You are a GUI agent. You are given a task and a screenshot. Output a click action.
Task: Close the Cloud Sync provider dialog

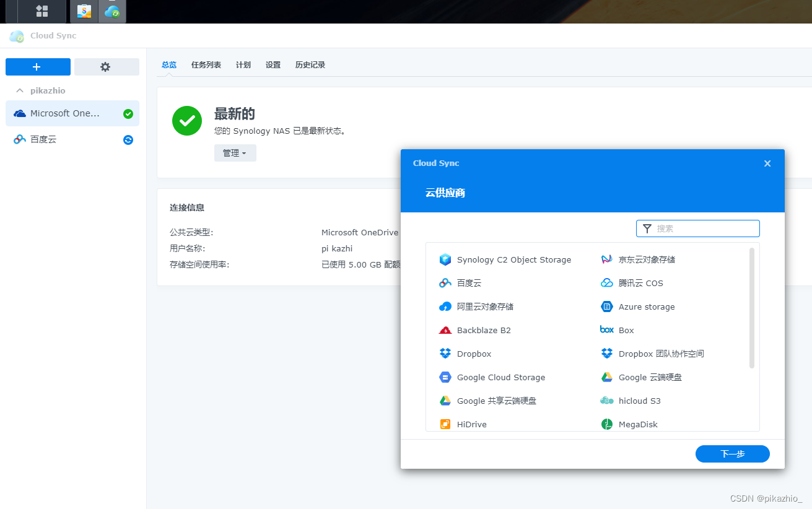[767, 163]
